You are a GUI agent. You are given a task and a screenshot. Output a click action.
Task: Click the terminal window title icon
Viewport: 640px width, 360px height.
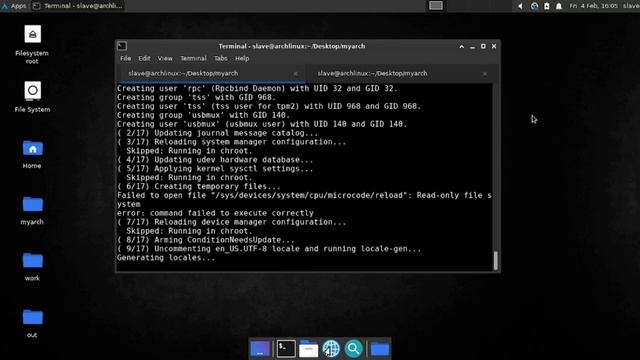[x=122, y=46]
